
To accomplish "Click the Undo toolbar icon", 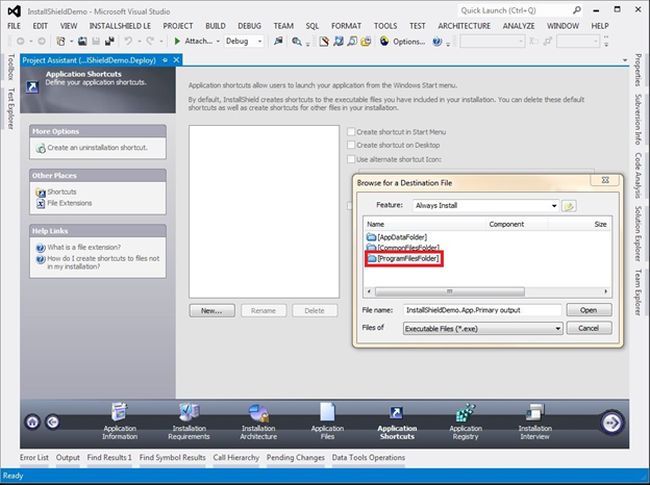I will [128, 41].
